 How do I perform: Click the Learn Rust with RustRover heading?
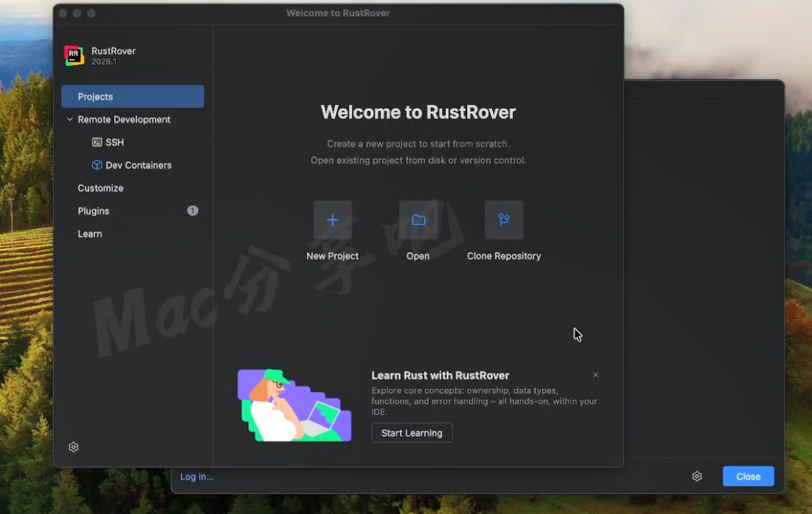[x=440, y=375]
